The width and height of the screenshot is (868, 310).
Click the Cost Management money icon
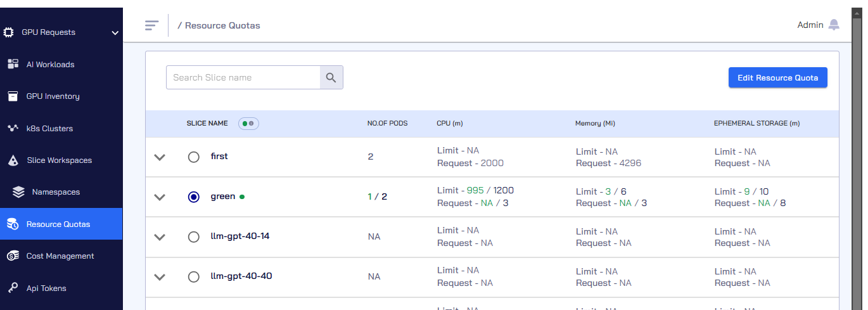(x=13, y=256)
